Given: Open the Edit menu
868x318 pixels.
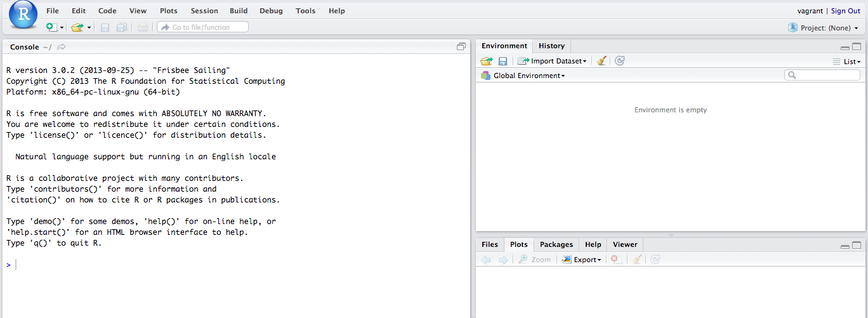Looking at the screenshot, I should tap(79, 11).
